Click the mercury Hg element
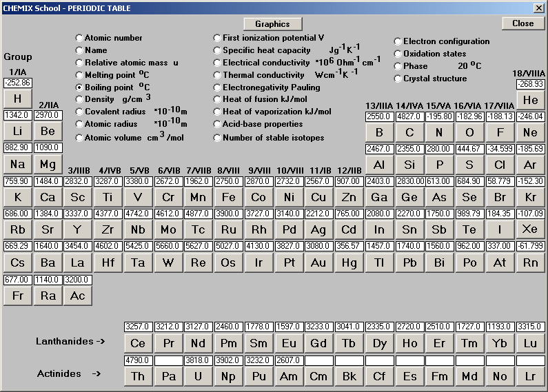 click(349, 262)
